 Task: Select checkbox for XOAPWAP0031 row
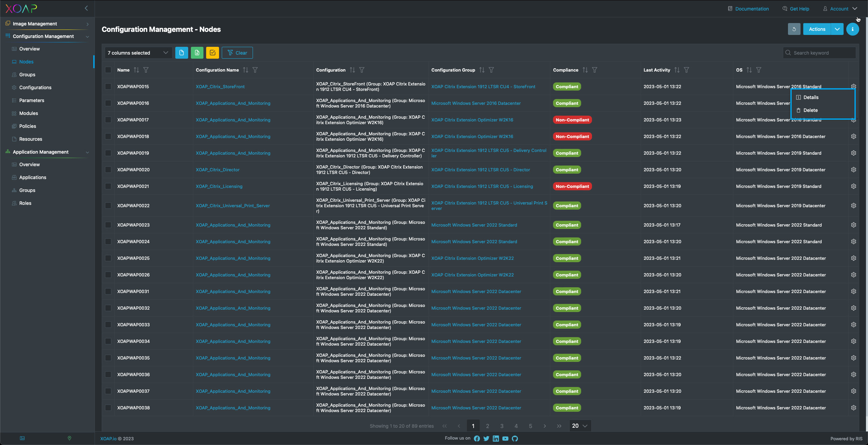(108, 291)
